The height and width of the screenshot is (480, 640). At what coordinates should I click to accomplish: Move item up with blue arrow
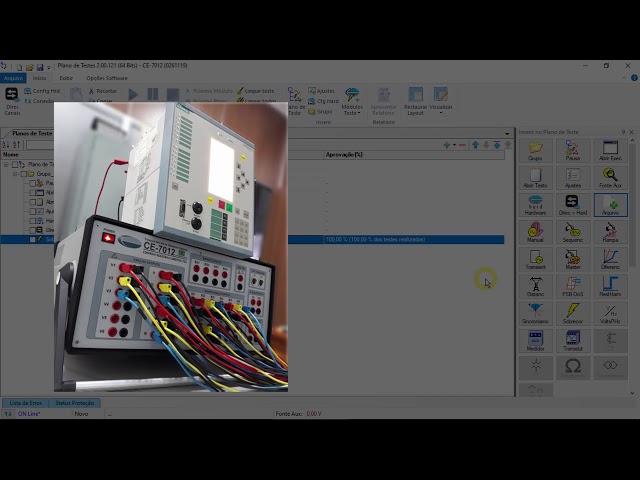[x=476, y=145]
